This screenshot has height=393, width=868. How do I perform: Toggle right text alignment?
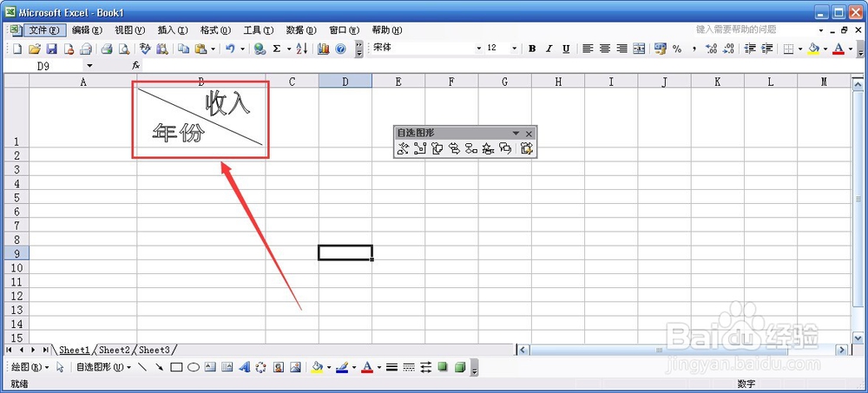(622, 49)
